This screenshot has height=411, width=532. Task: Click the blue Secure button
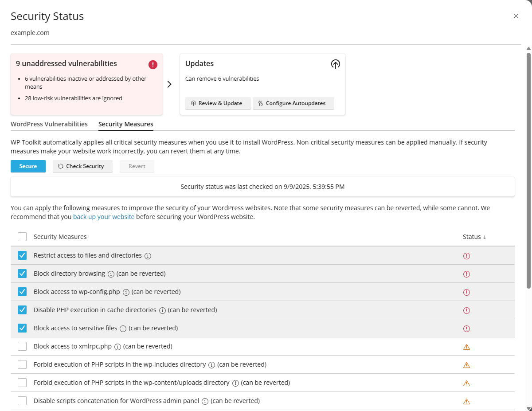[28, 166]
